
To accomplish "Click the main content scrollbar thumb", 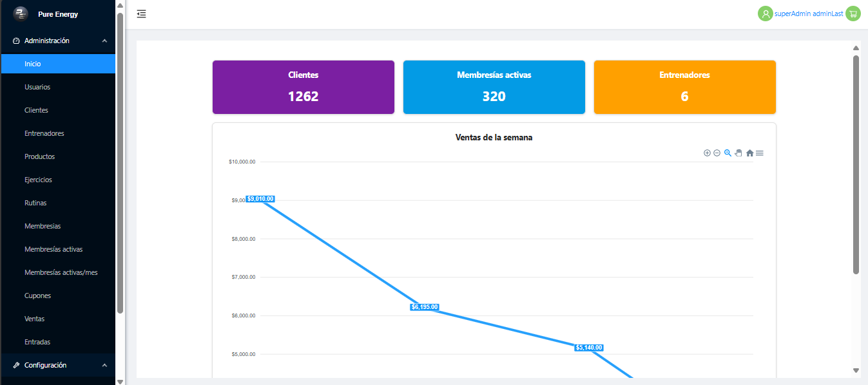I will pos(856,165).
